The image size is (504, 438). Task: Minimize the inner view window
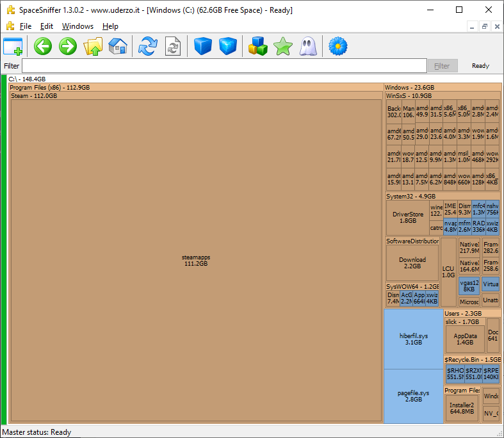(472, 26)
